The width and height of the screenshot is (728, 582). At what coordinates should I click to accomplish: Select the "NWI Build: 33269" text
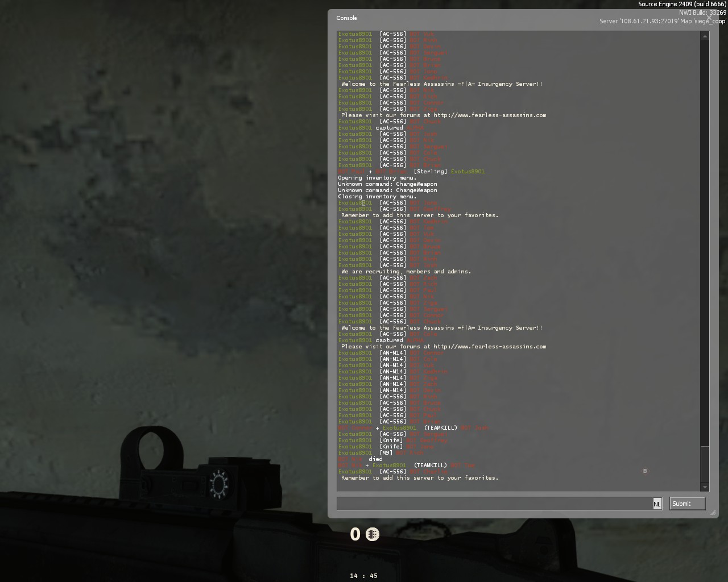point(702,13)
